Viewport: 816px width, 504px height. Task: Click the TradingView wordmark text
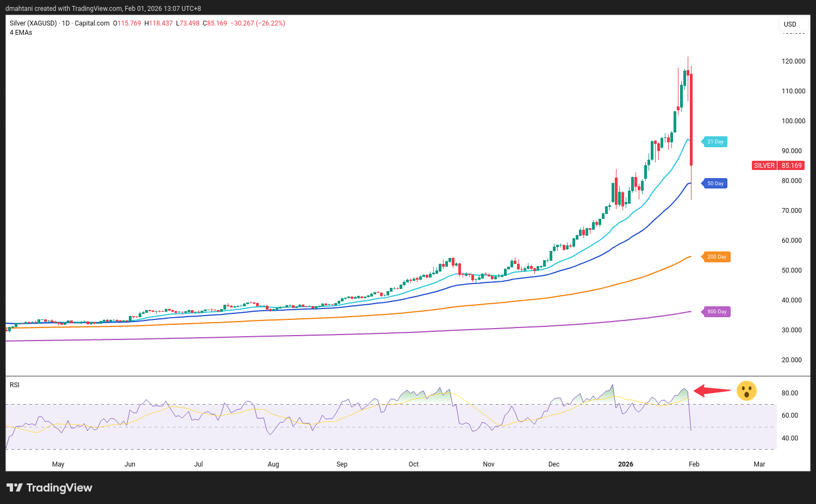point(59,488)
